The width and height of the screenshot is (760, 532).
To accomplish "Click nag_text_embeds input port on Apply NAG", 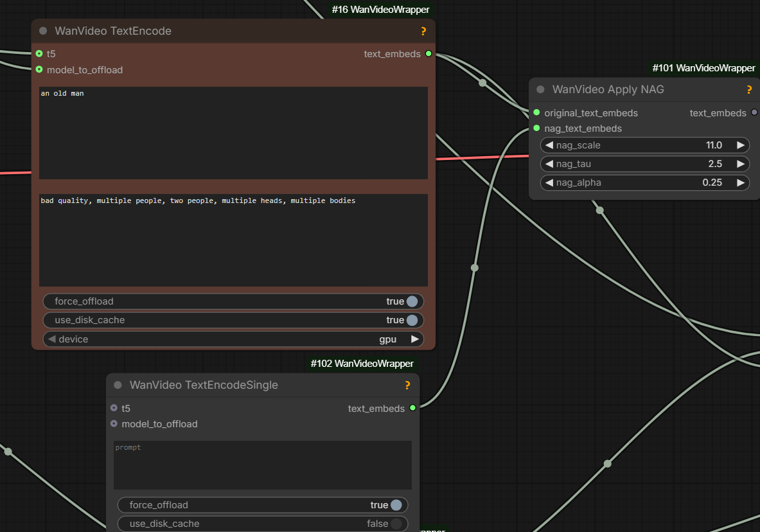I will [x=536, y=129].
